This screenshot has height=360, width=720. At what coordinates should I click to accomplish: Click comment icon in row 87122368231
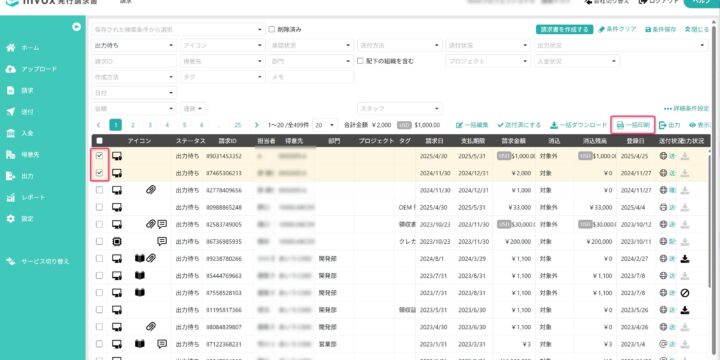[162, 343]
